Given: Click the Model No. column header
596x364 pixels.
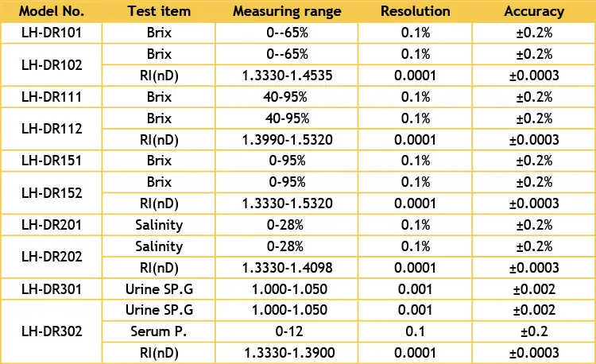Looking at the screenshot, I should coord(51,12).
